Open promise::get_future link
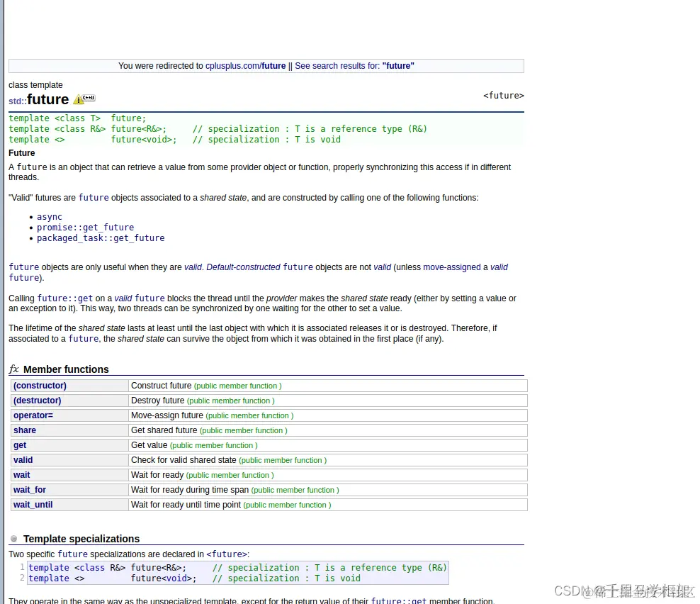 point(85,228)
